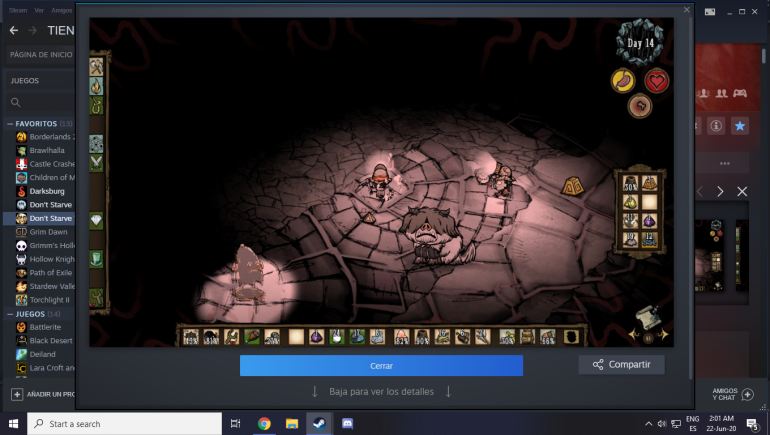The image size is (770, 435).
Task: Click the enlarged Don't Starve screenshot image
Action: click(381, 182)
